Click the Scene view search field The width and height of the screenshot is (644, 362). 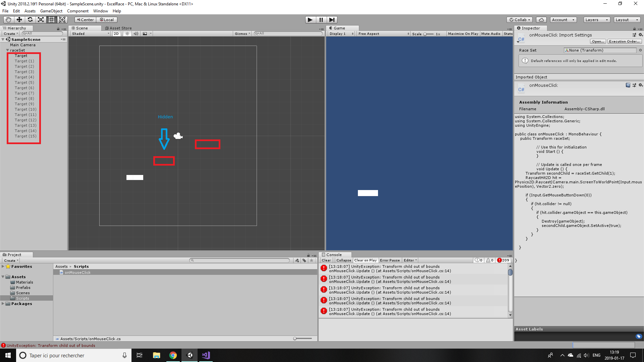coord(288,34)
